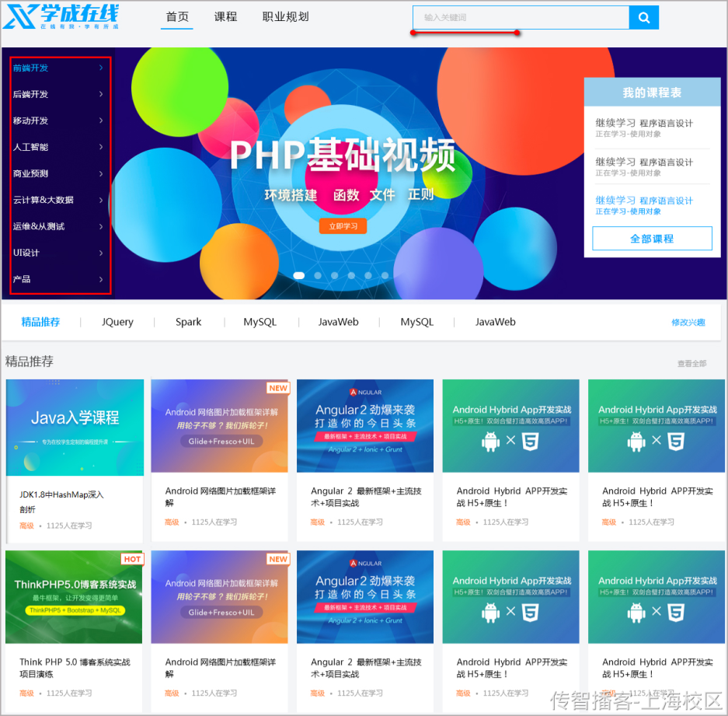Select the second carousel indicator dot
Screen dimensions: 728x716
pos(318,275)
